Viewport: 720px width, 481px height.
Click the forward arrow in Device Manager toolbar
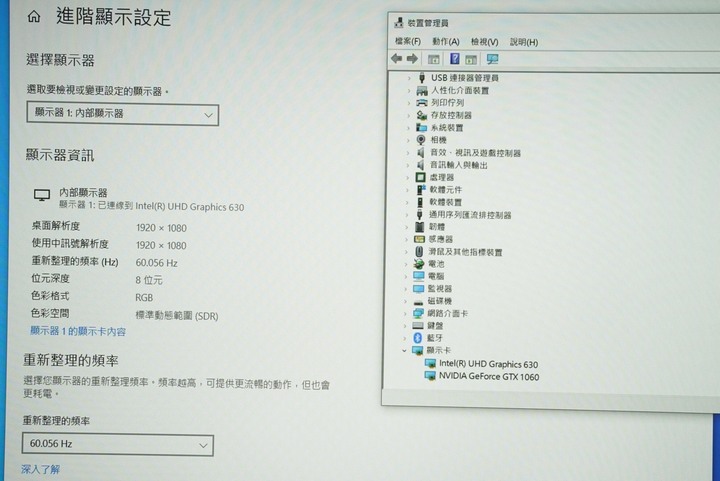click(x=412, y=58)
